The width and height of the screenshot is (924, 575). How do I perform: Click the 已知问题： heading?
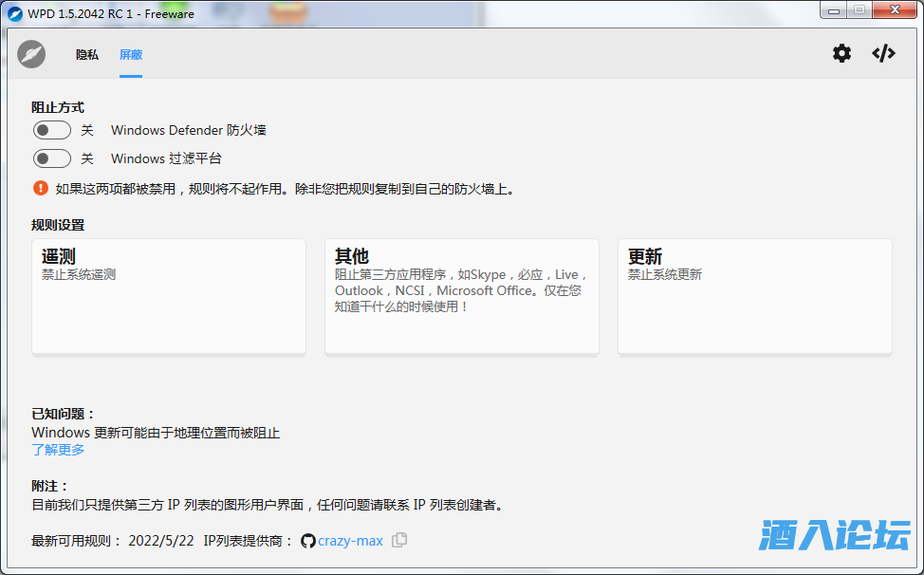(x=63, y=414)
